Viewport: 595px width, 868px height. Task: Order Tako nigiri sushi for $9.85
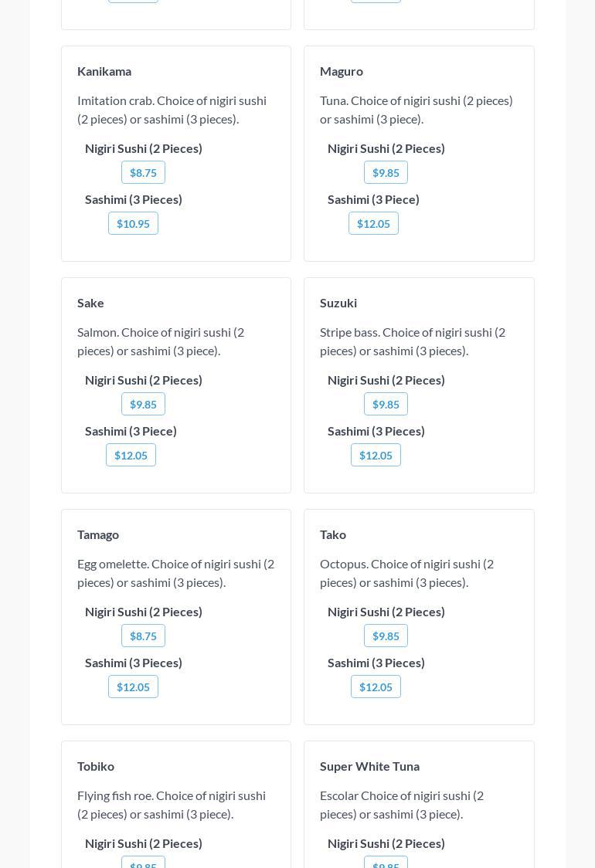(x=386, y=636)
